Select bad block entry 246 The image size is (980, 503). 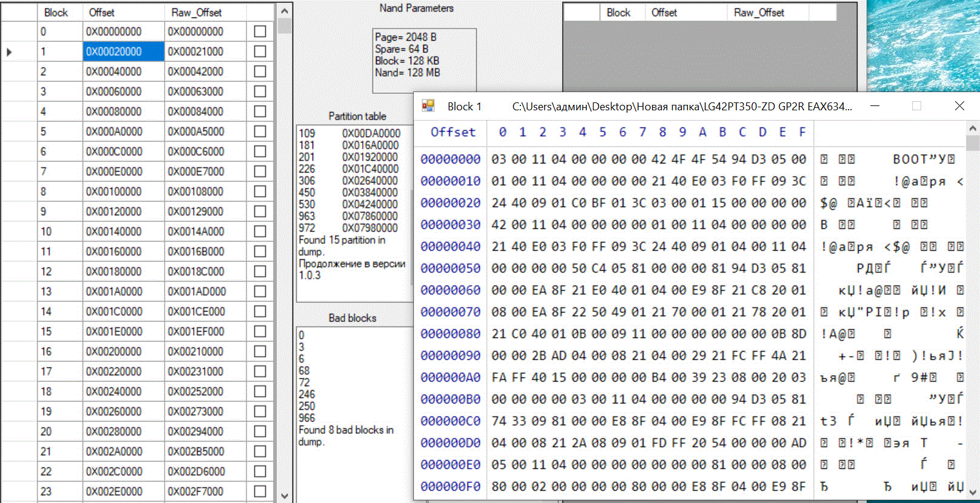point(307,394)
